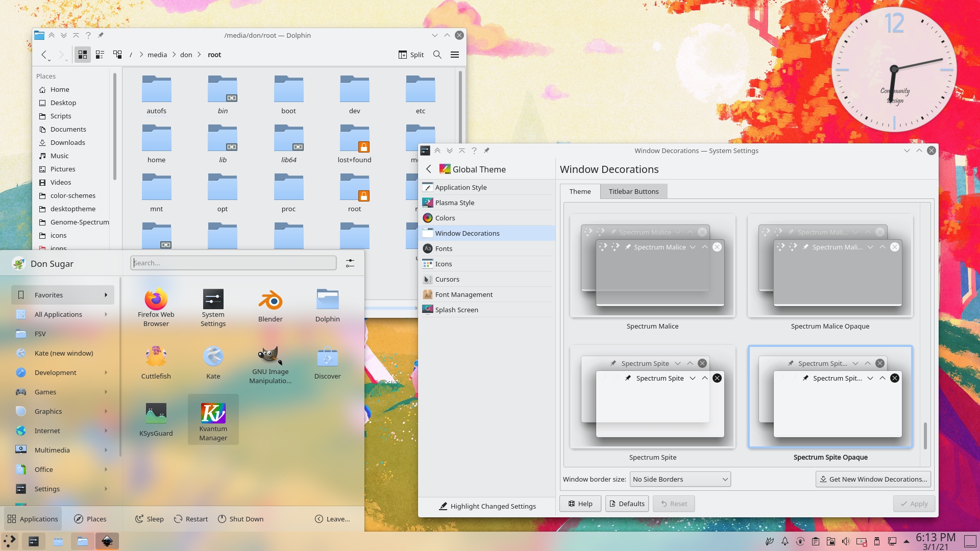
Task: Open notifications bell in system tray
Action: [x=785, y=541]
